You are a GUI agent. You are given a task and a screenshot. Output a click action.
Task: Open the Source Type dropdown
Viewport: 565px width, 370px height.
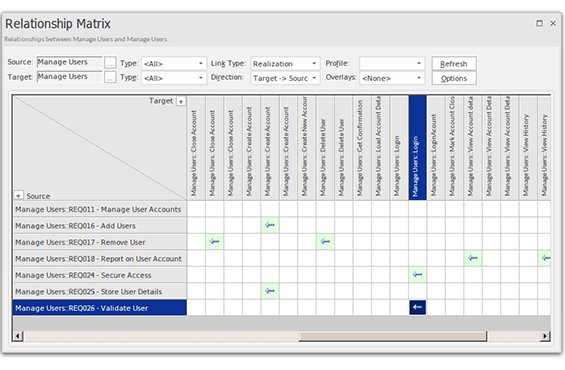coord(174,64)
